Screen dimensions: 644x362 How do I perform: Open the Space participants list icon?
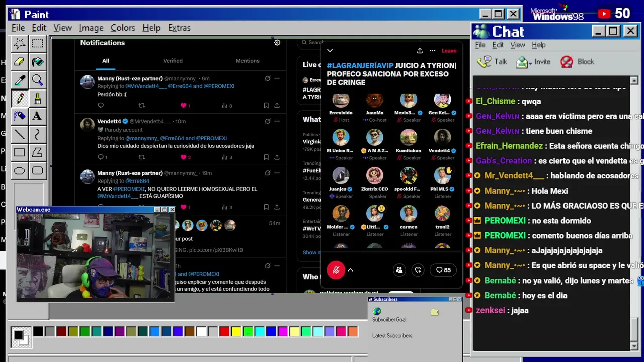point(399,270)
